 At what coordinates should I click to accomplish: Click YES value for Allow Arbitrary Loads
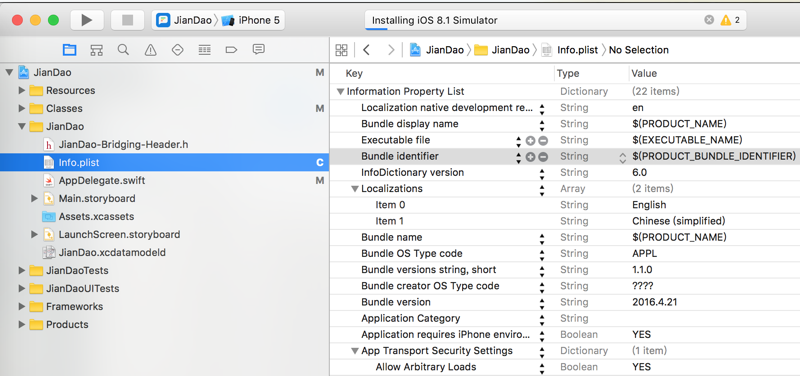click(641, 367)
